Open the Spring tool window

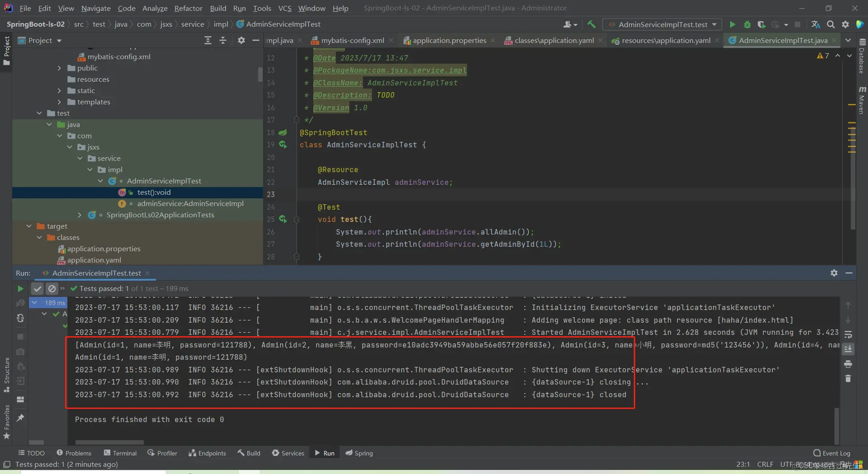coord(359,453)
